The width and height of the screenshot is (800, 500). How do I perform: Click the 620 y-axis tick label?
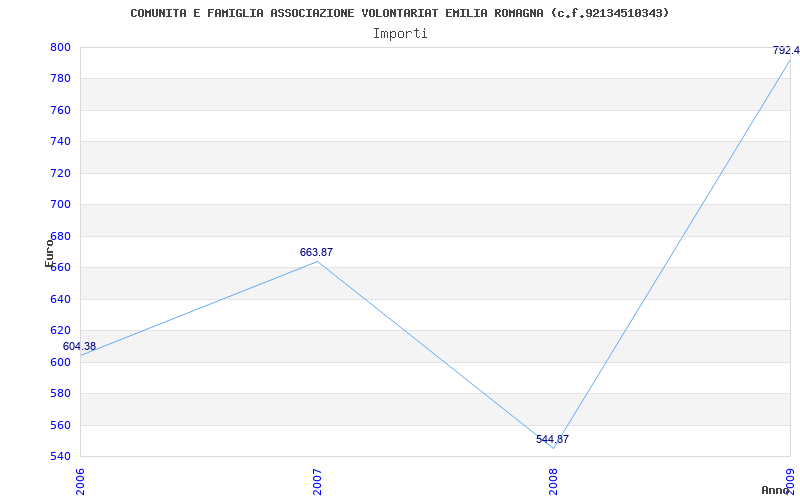59,331
